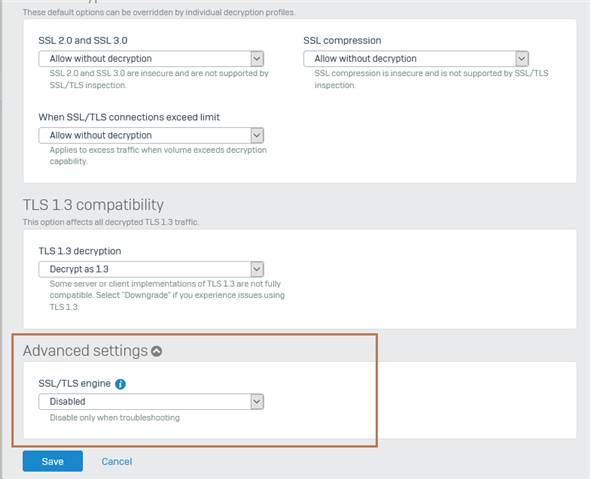Click the connections exceed limit dropdown arrow
Image resolution: width=590 pixels, height=479 pixels.
pyautogui.click(x=257, y=135)
